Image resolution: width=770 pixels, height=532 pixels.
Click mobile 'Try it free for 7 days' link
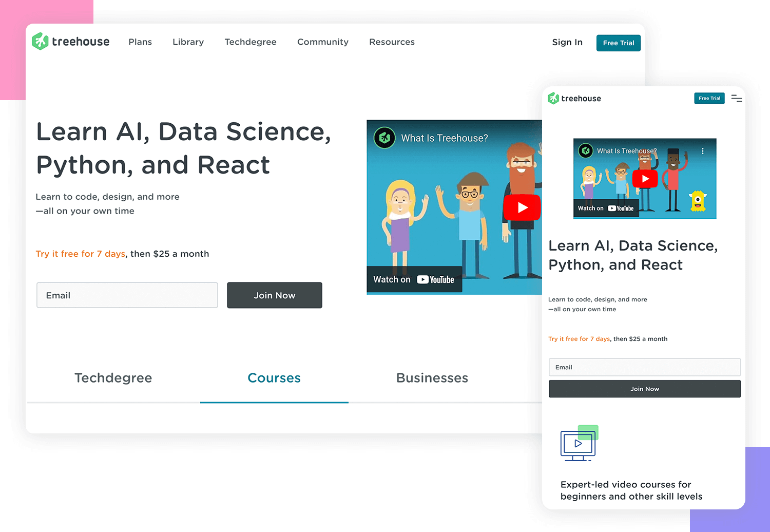pos(579,339)
